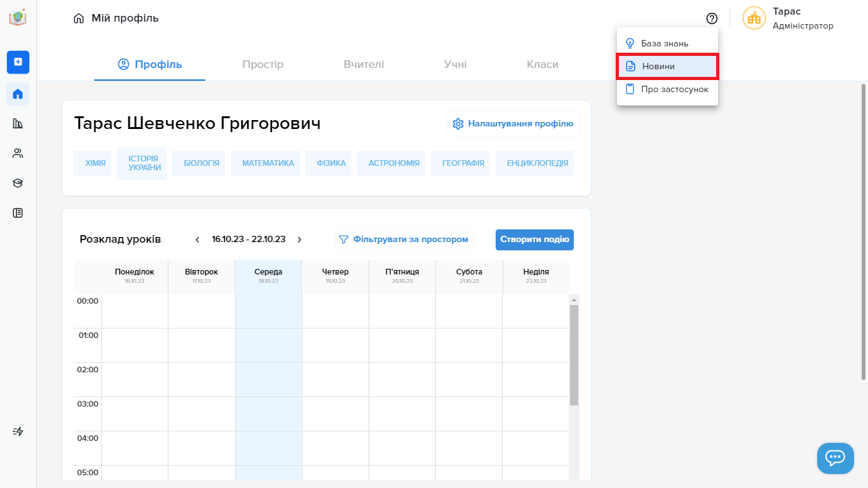Click the Розклад уроків heading

pyautogui.click(x=120, y=240)
